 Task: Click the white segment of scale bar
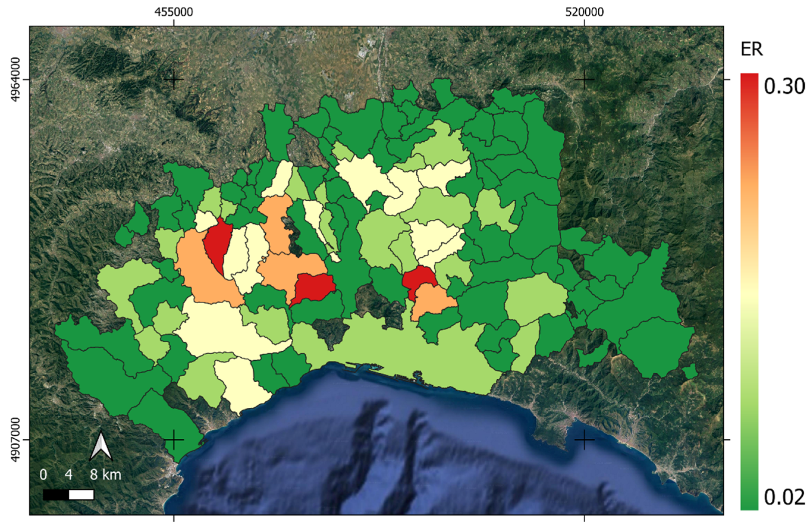pos(81,494)
